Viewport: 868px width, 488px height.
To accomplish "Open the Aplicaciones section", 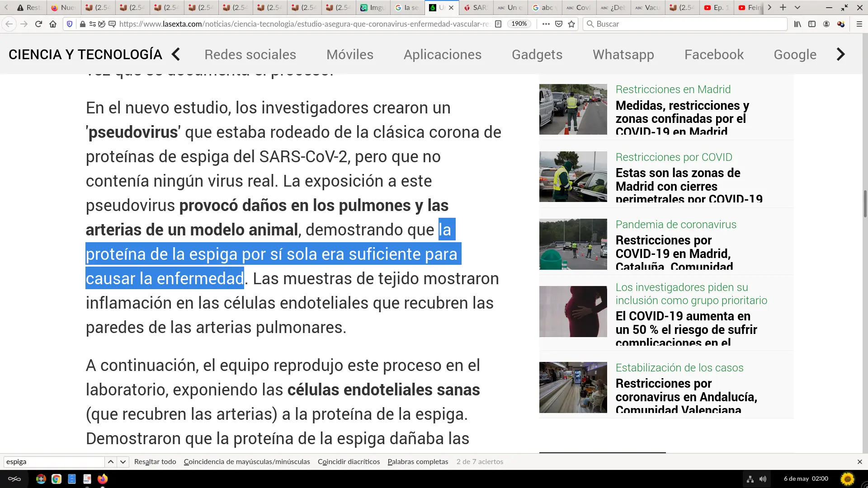I will tap(443, 54).
